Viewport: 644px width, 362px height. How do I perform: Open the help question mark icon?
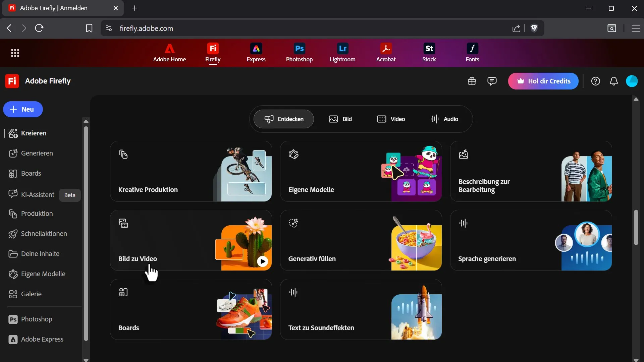[595, 81]
